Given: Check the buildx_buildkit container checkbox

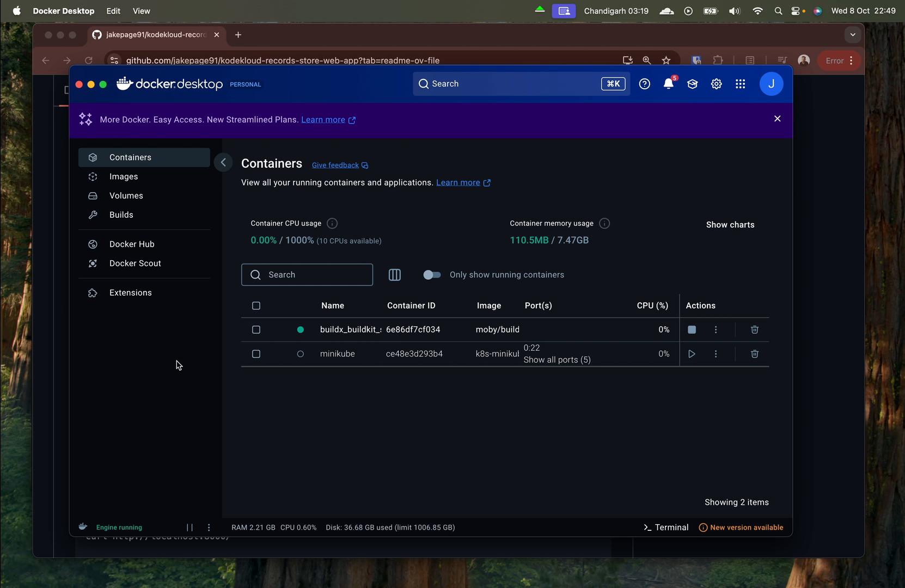Looking at the screenshot, I should click(x=256, y=329).
